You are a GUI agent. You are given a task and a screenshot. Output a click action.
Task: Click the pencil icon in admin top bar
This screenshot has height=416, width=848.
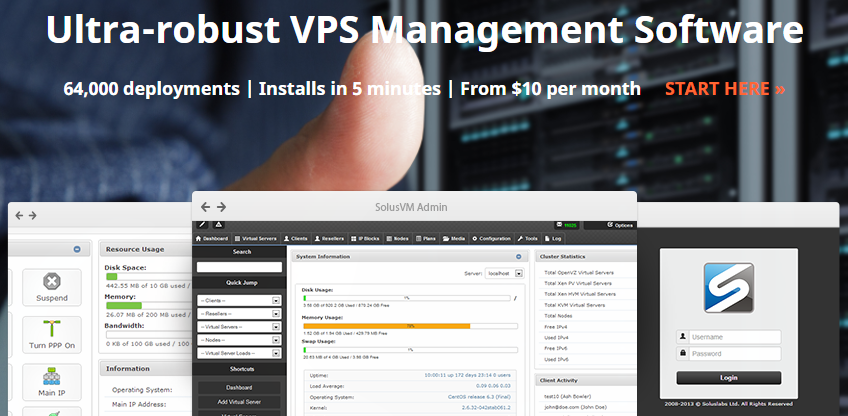coord(201,224)
